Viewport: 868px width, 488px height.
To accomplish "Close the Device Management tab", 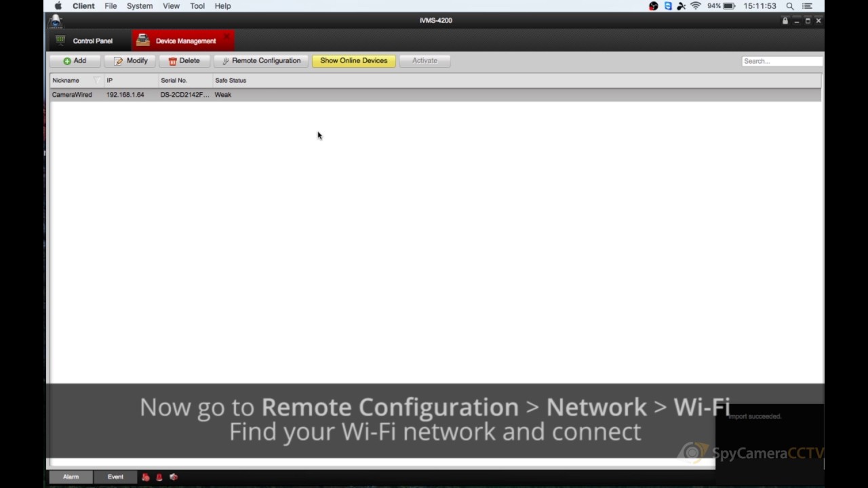I will coord(226,37).
